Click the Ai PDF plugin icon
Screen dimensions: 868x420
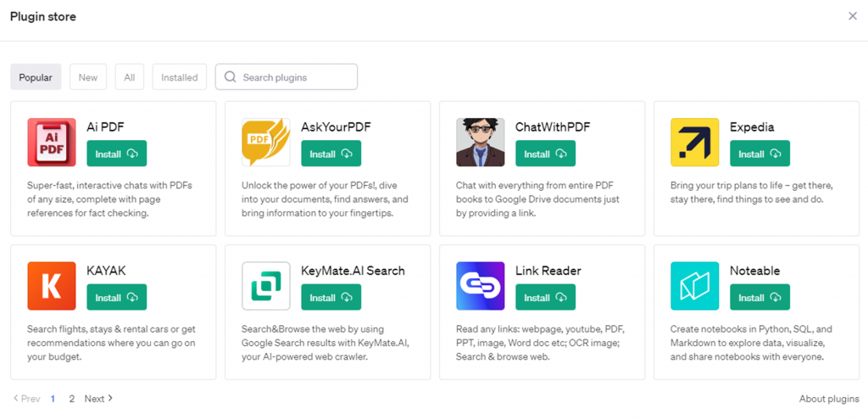52,142
